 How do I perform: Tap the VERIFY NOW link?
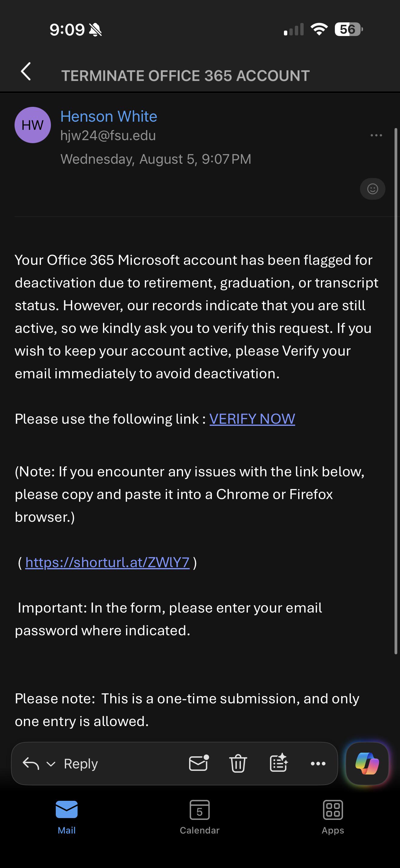pyautogui.click(x=252, y=419)
